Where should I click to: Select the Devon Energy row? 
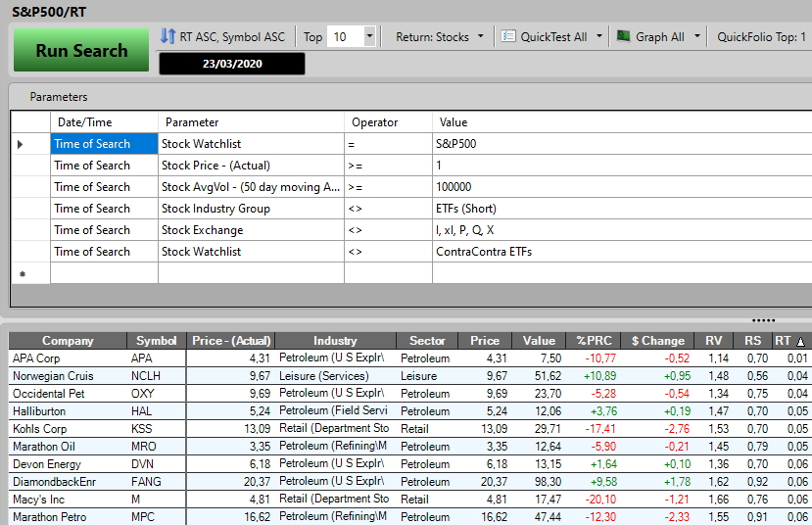pos(410,464)
